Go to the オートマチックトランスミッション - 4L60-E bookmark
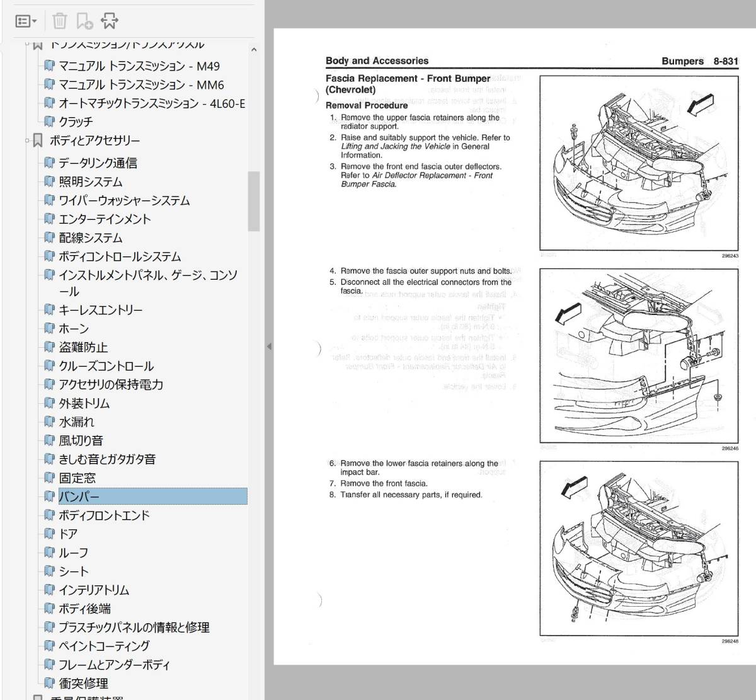Screen dimensions: 756x700 pos(151,103)
